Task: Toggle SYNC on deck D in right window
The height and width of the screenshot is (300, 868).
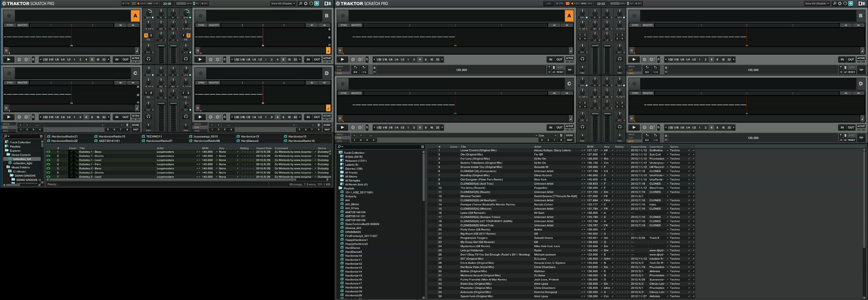Action: pyautogui.click(x=635, y=93)
